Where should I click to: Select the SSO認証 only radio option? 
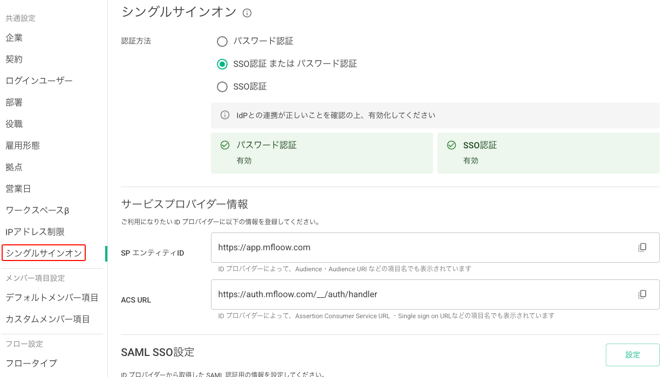point(222,87)
